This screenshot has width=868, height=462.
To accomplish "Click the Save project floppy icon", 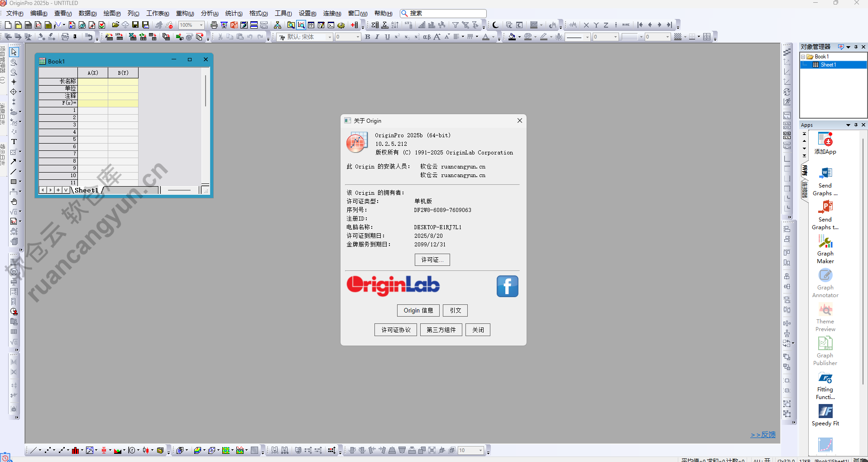I will [x=135, y=25].
